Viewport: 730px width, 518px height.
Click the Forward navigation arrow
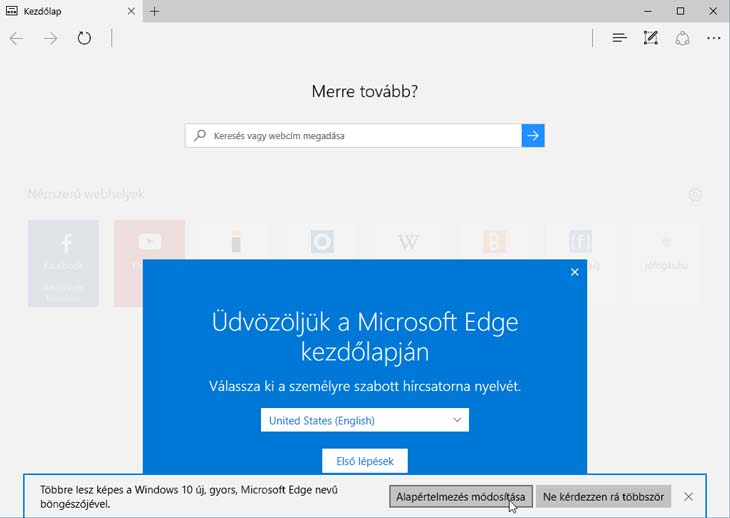click(x=50, y=38)
